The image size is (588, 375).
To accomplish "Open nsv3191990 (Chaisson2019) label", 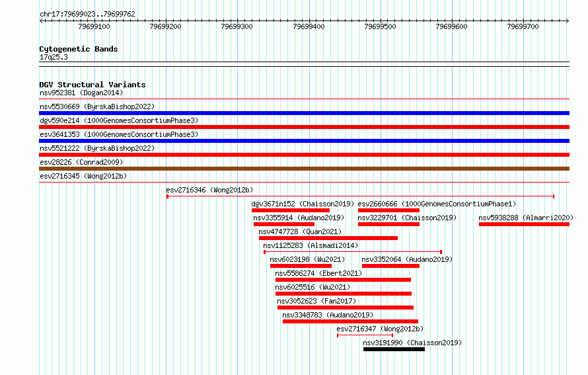I will click(x=412, y=343).
